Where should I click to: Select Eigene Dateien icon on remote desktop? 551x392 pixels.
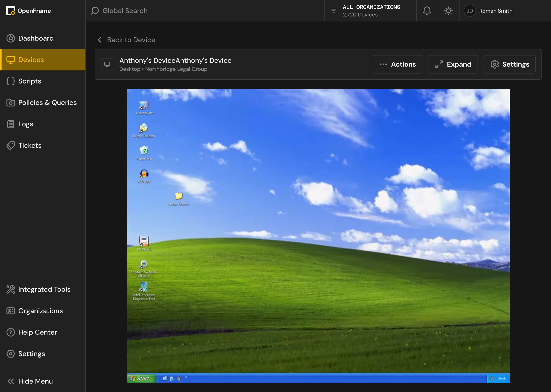pos(144,131)
